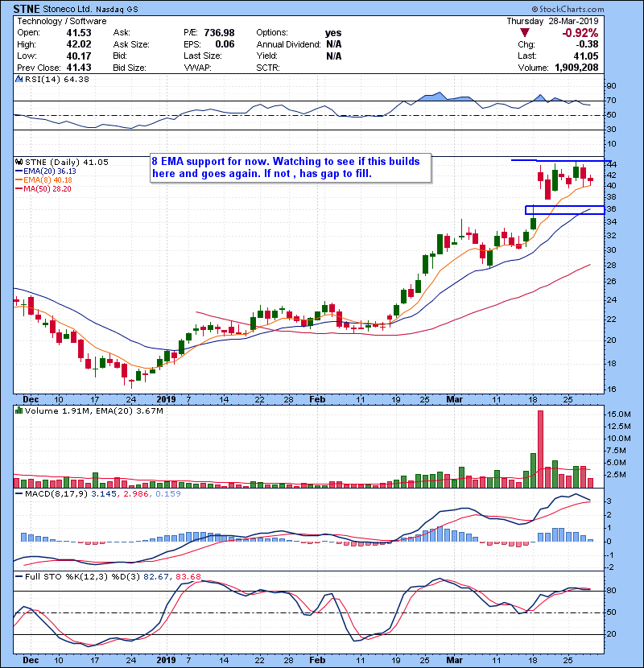This screenshot has height=668, width=644.
Task: Click the EPS value 0.06
Action: coord(225,44)
